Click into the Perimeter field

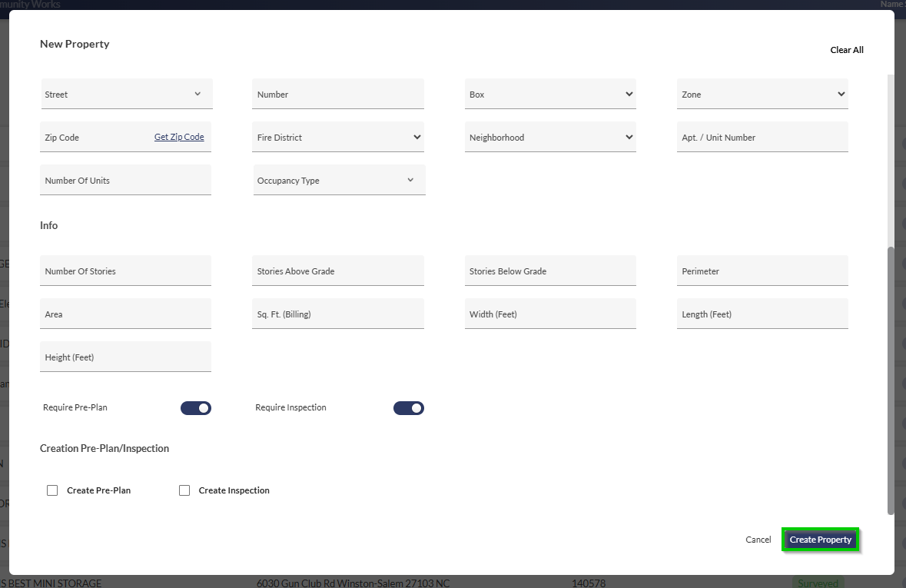[762, 271]
